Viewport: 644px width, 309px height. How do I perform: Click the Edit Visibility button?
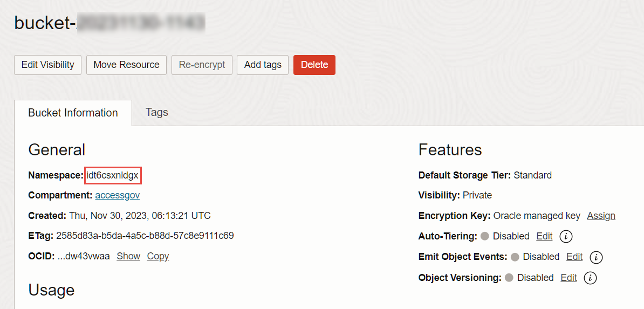click(47, 65)
